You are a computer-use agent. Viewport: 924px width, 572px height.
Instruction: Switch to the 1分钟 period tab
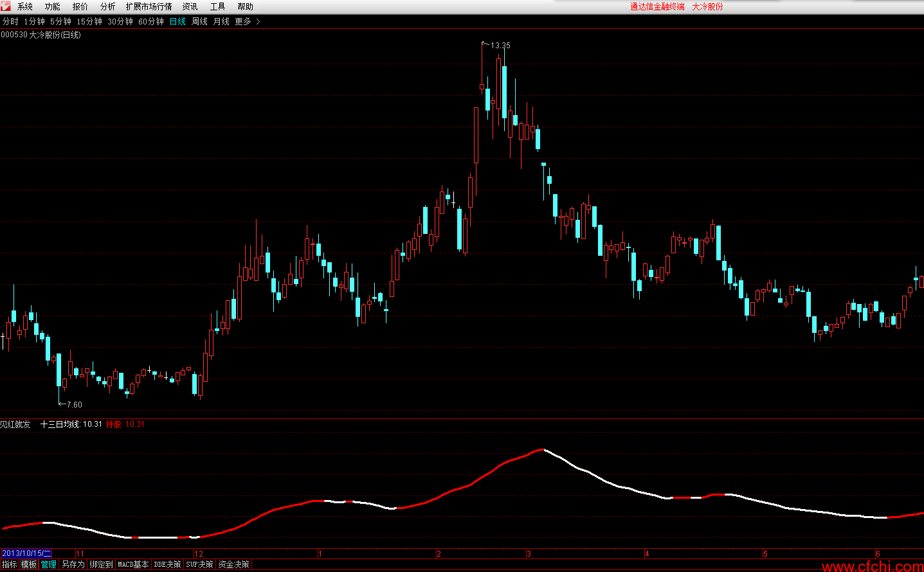[35, 22]
